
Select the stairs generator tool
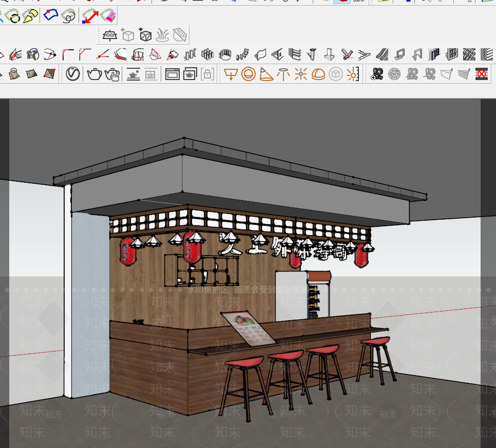point(365,55)
